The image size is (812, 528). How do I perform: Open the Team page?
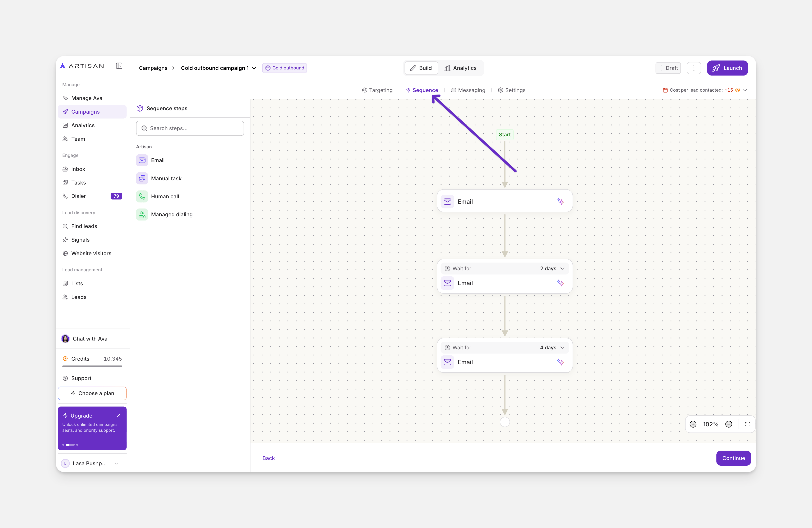click(x=92, y=139)
